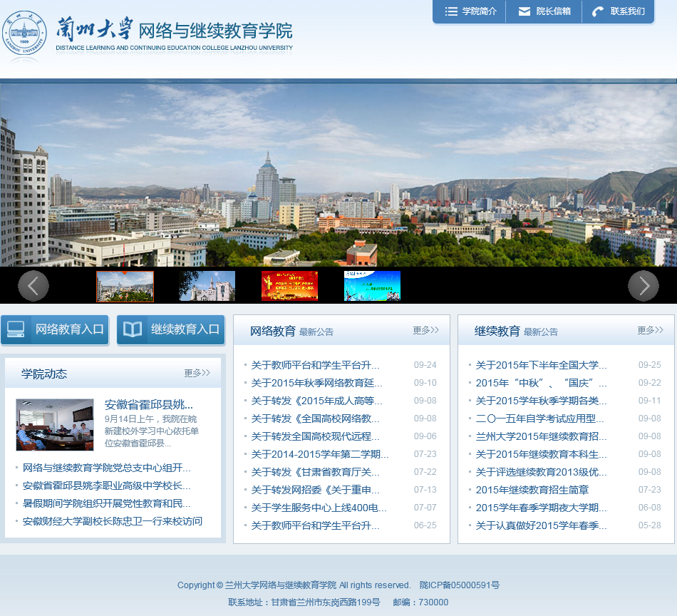Select the campus building slide thumbnail
The image size is (677, 616).
click(207, 286)
